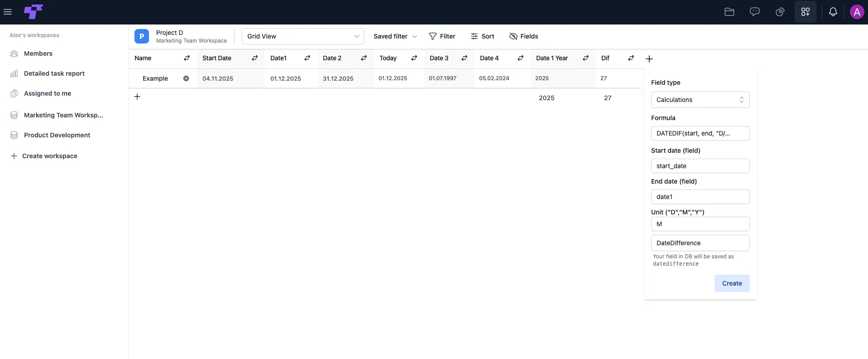Click the Project D blue P icon
868x359 pixels.
pyautogui.click(x=142, y=36)
